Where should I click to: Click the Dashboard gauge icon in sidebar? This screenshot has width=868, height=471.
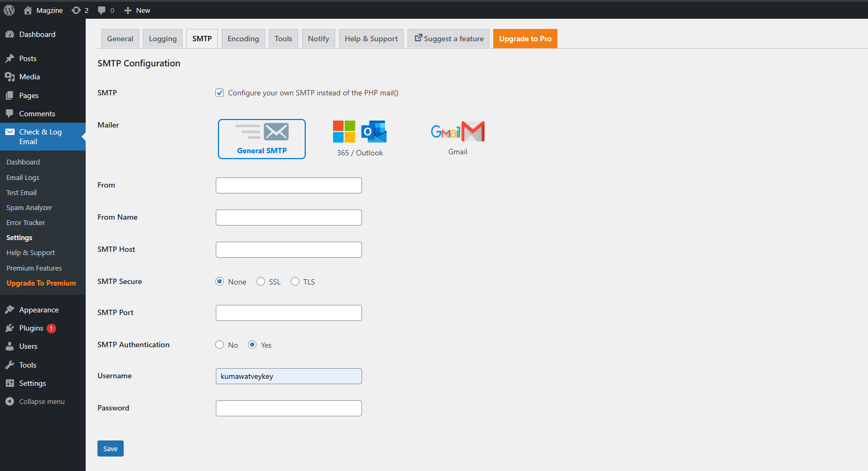tap(10, 34)
